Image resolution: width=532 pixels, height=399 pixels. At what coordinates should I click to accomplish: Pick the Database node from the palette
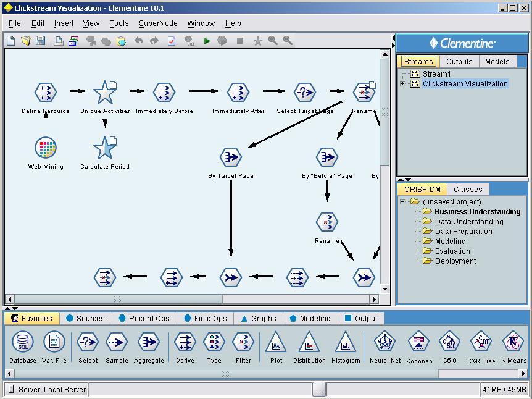click(23, 342)
